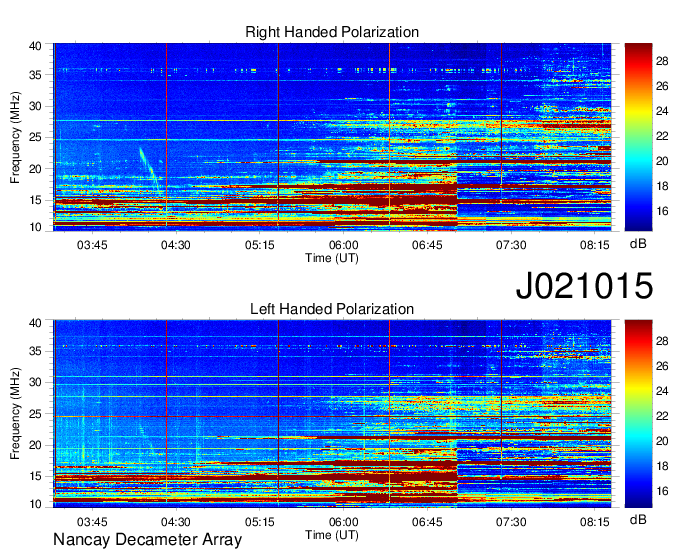Click the 03:45 time tick of Left Handed plot
The width and height of the screenshot is (680, 552).
[92, 522]
